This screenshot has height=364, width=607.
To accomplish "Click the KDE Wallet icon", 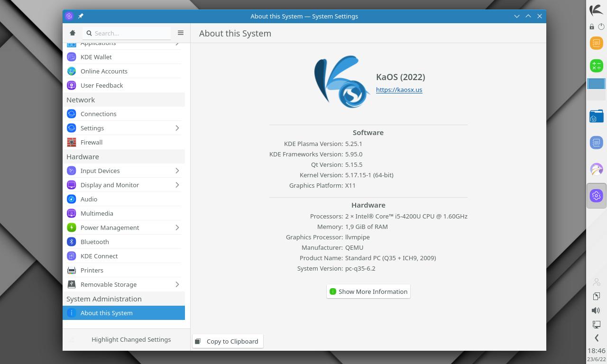I will [72, 57].
